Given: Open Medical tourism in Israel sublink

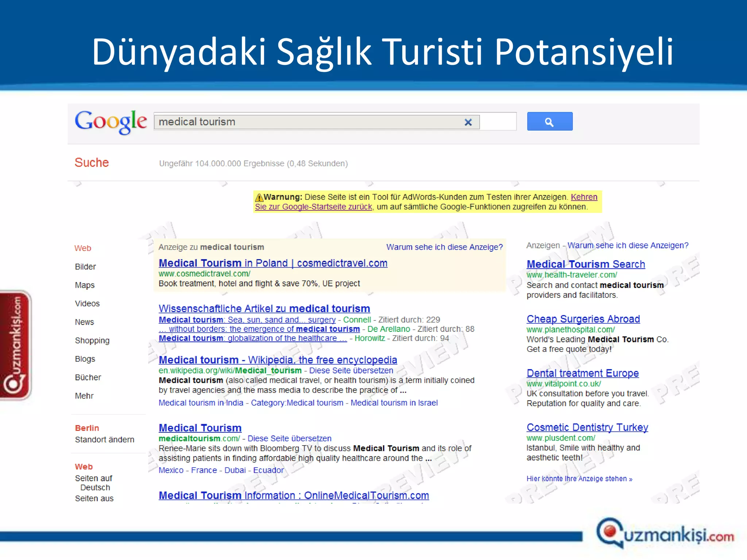Looking at the screenshot, I should coord(394,403).
